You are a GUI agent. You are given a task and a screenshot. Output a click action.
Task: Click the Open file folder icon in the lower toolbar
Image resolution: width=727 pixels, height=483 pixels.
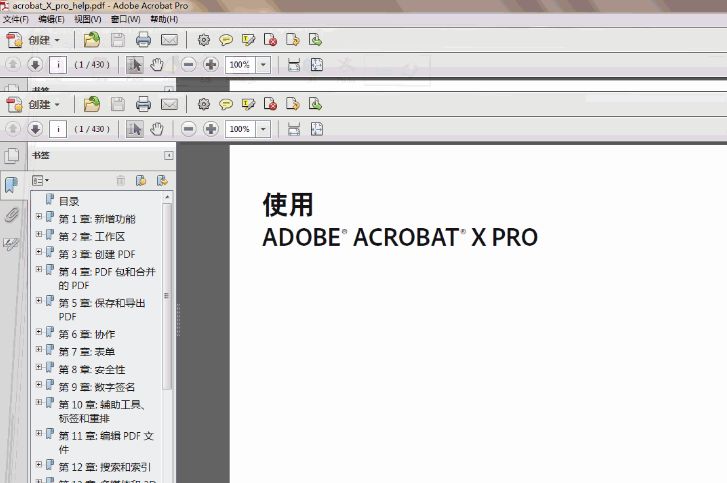(x=92, y=104)
